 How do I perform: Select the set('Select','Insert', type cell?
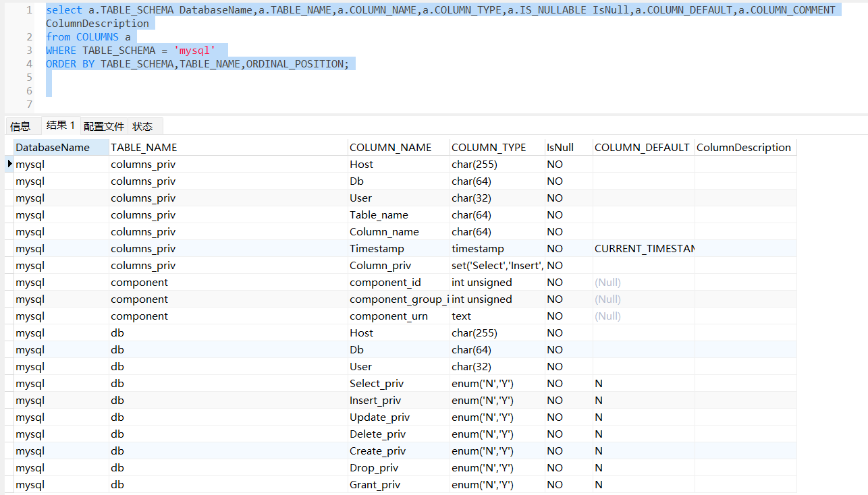(x=497, y=265)
